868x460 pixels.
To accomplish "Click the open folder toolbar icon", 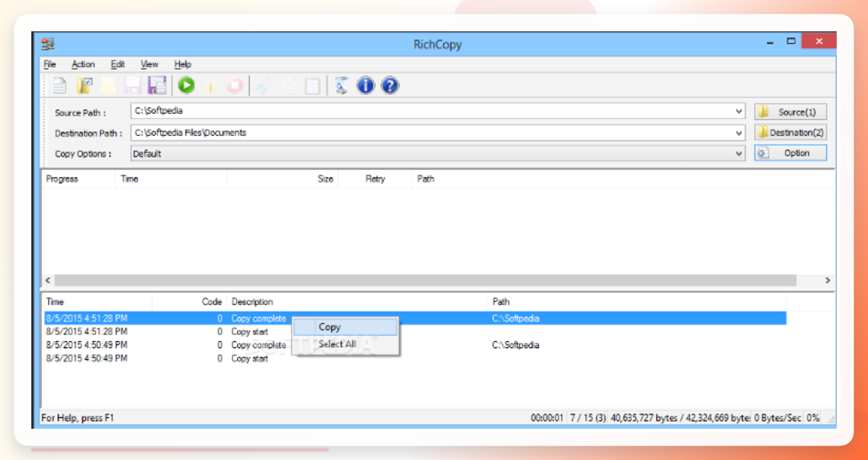I will point(84,85).
